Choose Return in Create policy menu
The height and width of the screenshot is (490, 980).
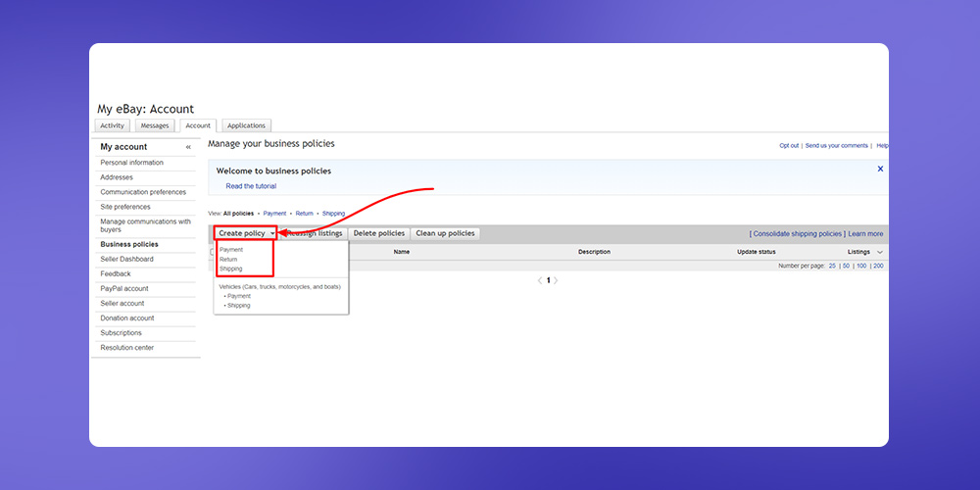pos(228,259)
